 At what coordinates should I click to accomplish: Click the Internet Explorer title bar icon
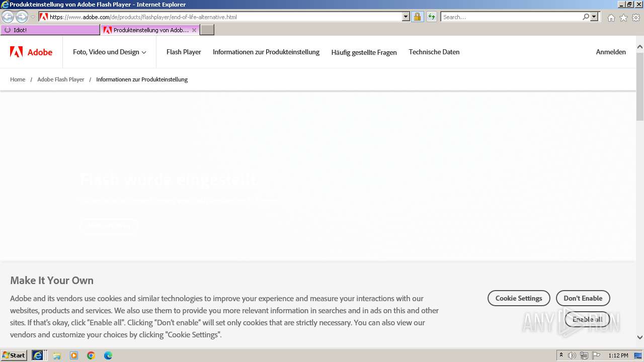(5, 5)
